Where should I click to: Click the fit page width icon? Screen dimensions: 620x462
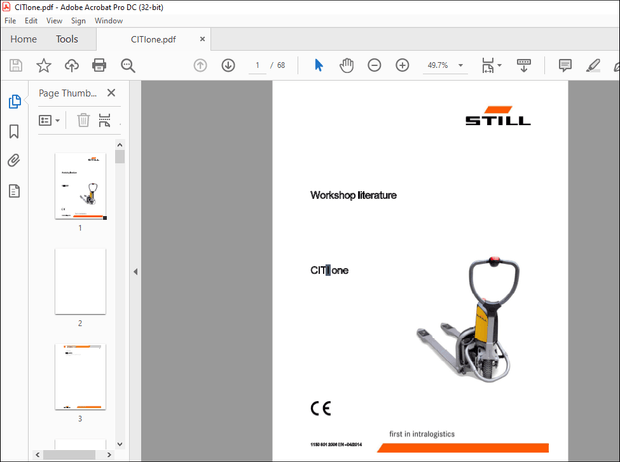(488, 65)
